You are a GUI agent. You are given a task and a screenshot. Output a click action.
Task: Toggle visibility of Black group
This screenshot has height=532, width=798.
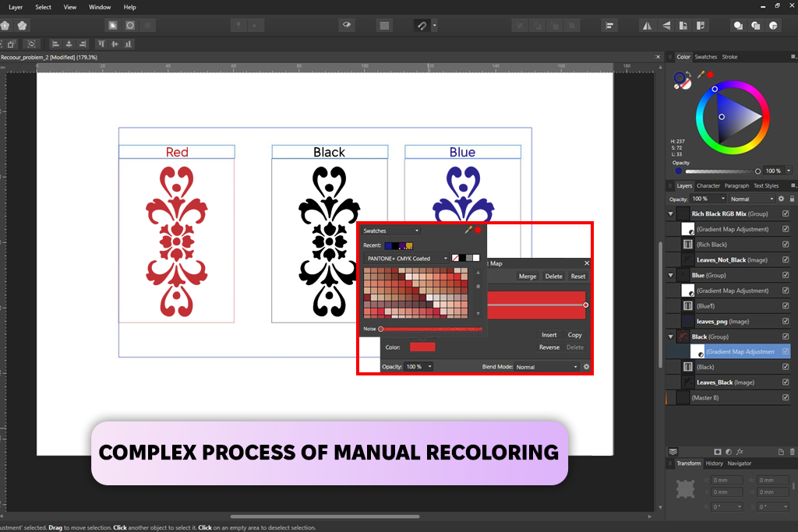point(786,336)
